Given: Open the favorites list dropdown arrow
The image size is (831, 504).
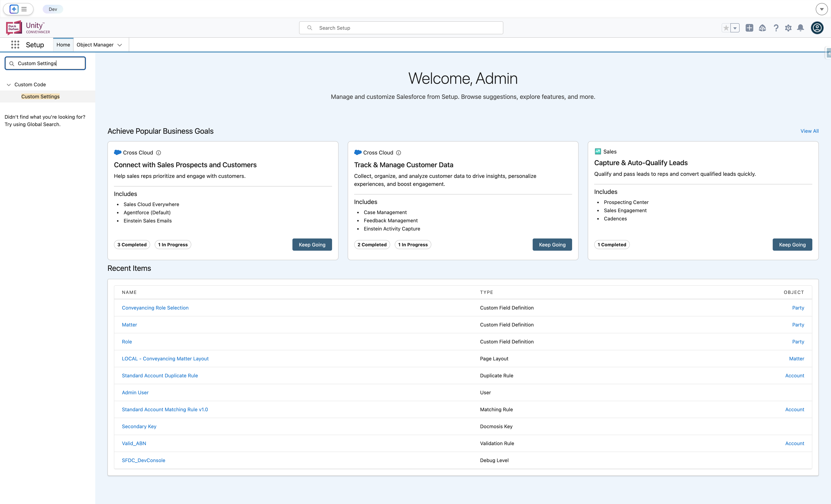Looking at the screenshot, I should 735,28.
